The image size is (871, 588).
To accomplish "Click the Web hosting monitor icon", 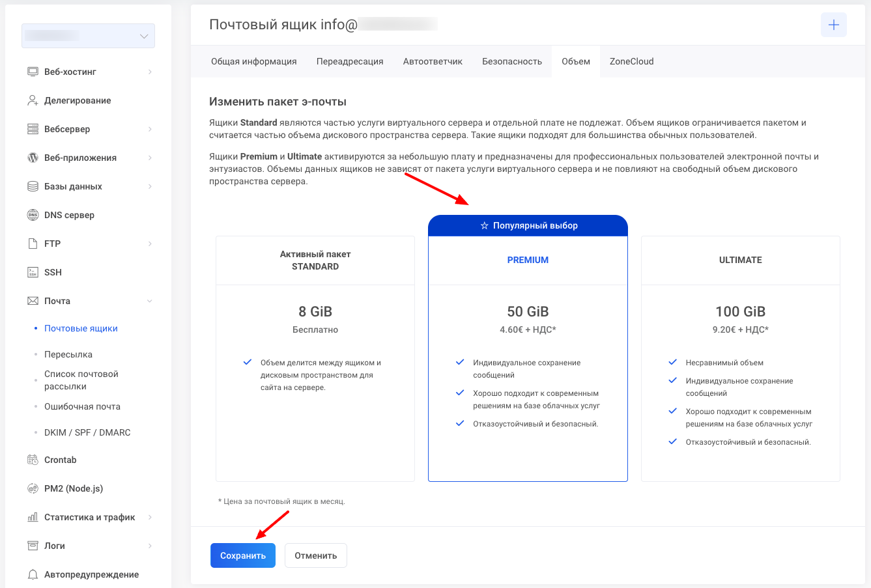I will [x=33, y=72].
